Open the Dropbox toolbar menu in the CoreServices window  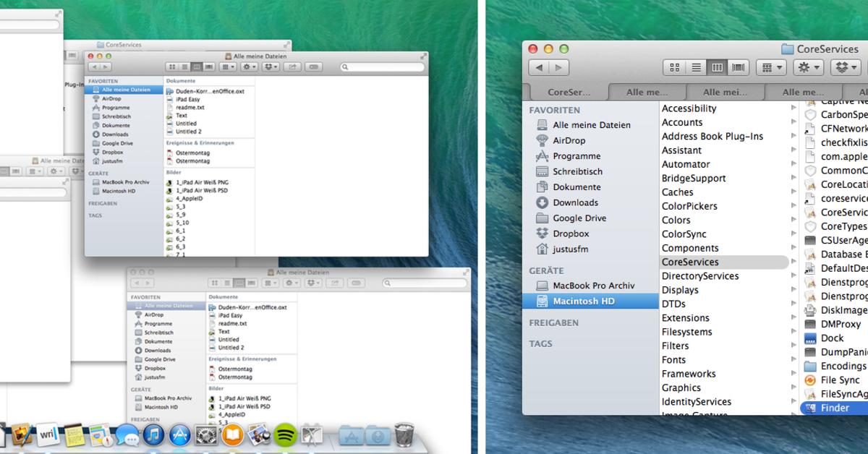tap(846, 67)
